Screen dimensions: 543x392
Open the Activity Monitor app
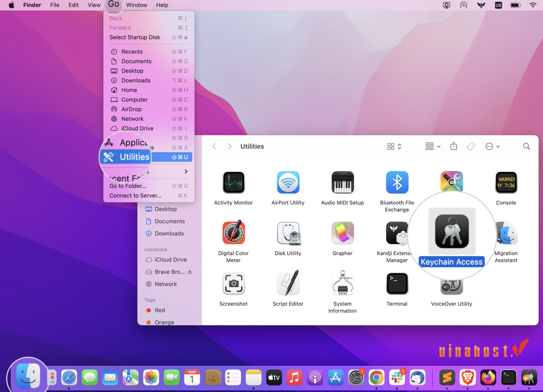tap(234, 182)
